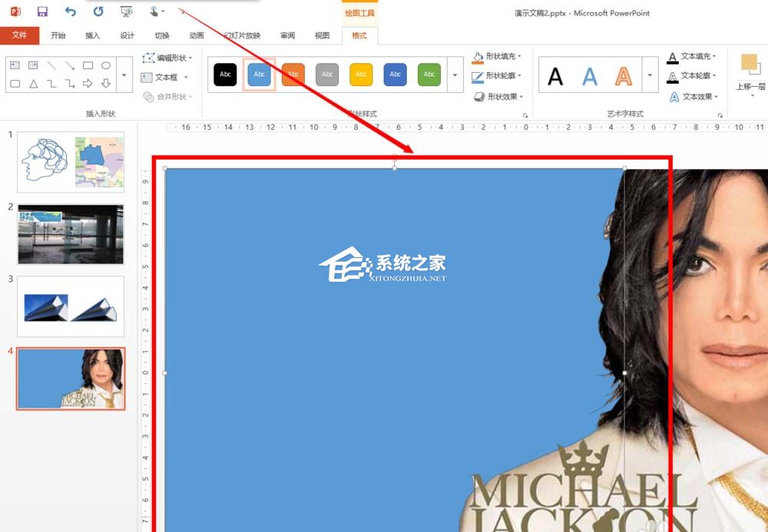Screen dimensions: 768x532
Task: Click the 编辑形状 edit shape button
Action: pos(167,58)
